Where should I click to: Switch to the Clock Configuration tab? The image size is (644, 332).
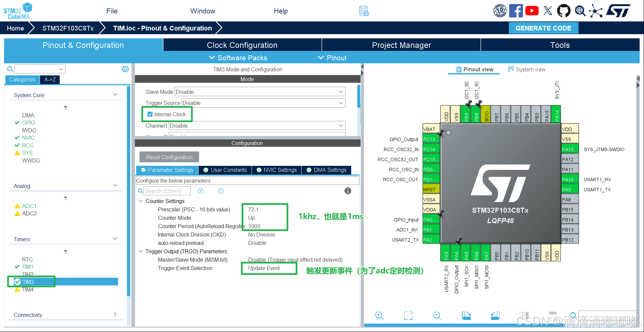242,45
